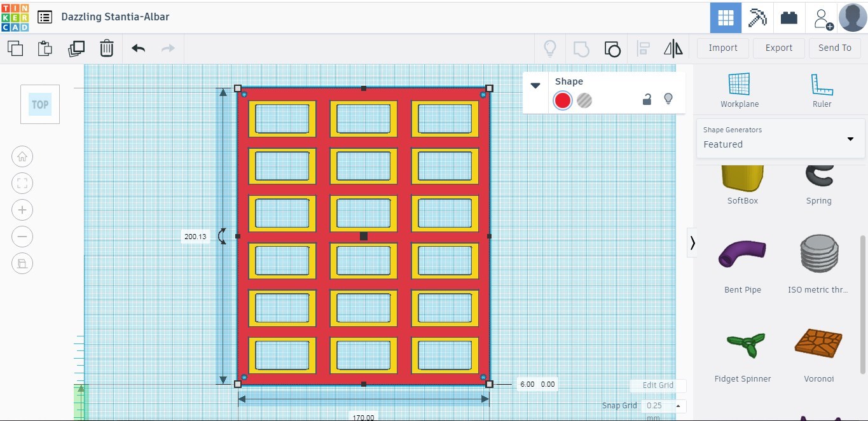Hide the selected shape with lightbulb

tap(668, 99)
